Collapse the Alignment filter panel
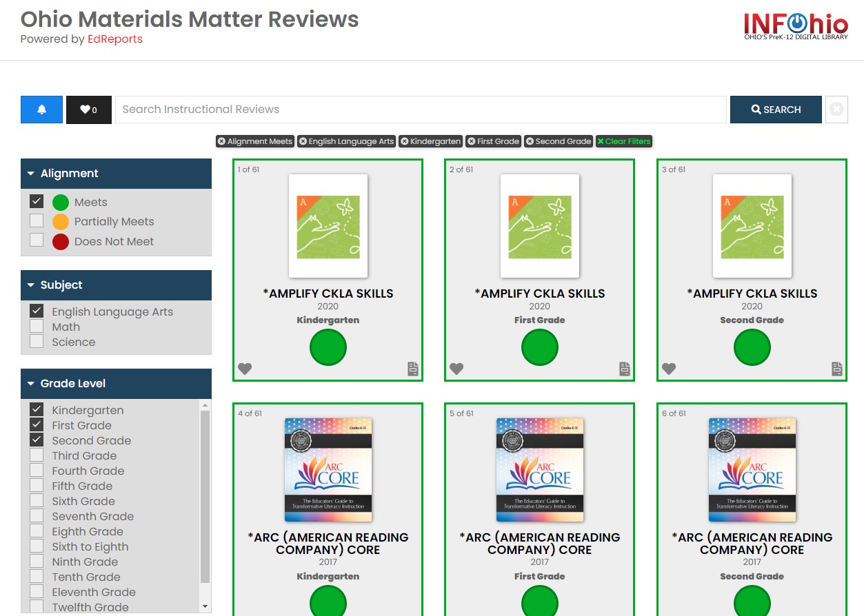864x616 pixels. (116, 174)
